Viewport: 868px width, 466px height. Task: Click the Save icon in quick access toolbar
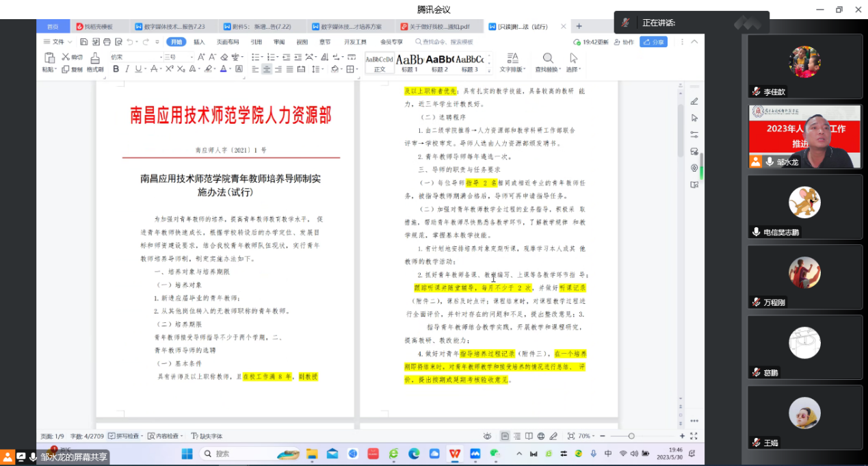[83, 42]
